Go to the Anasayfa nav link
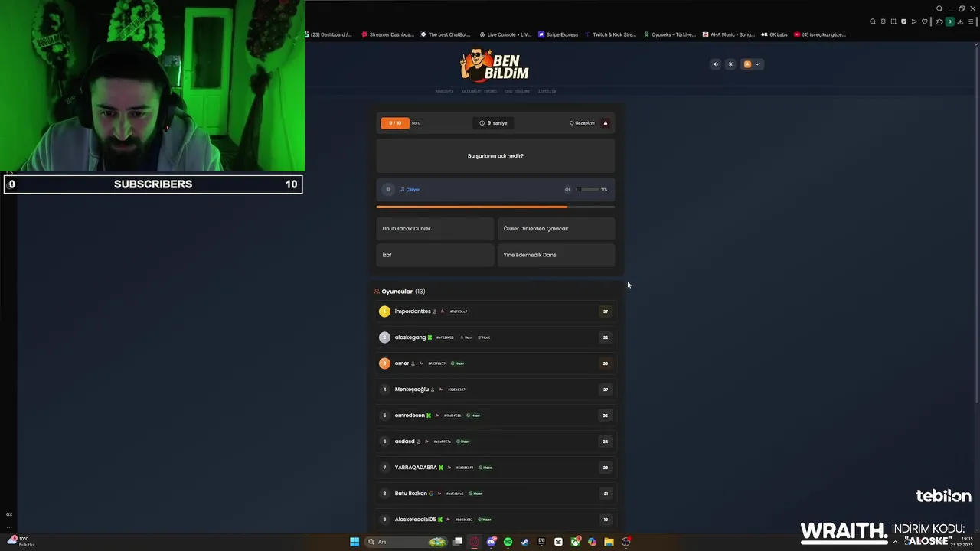Viewport: 980px width, 551px height. pos(444,91)
